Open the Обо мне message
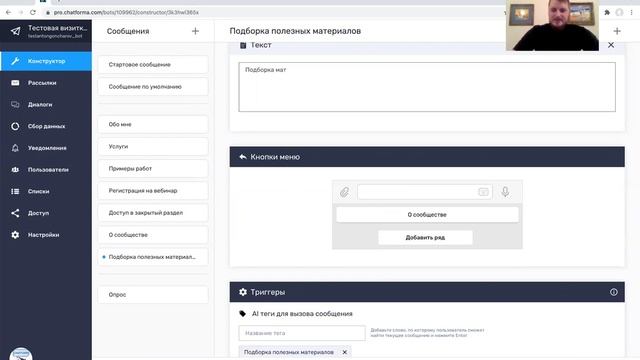640x360 pixels. pyautogui.click(x=153, y=124)
